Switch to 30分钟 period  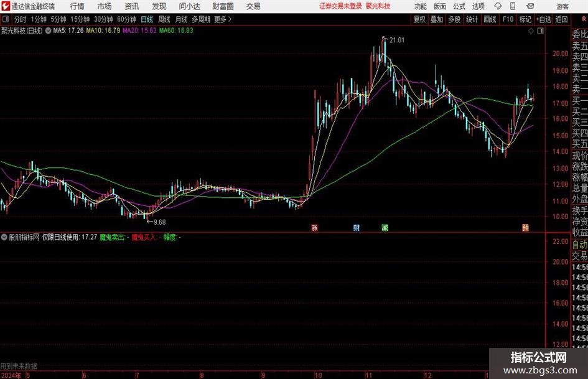tap(103, 19)
